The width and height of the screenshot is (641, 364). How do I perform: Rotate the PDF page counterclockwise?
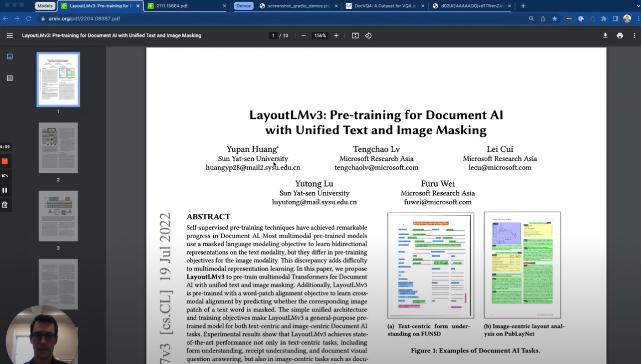click(x=368, y=35)
